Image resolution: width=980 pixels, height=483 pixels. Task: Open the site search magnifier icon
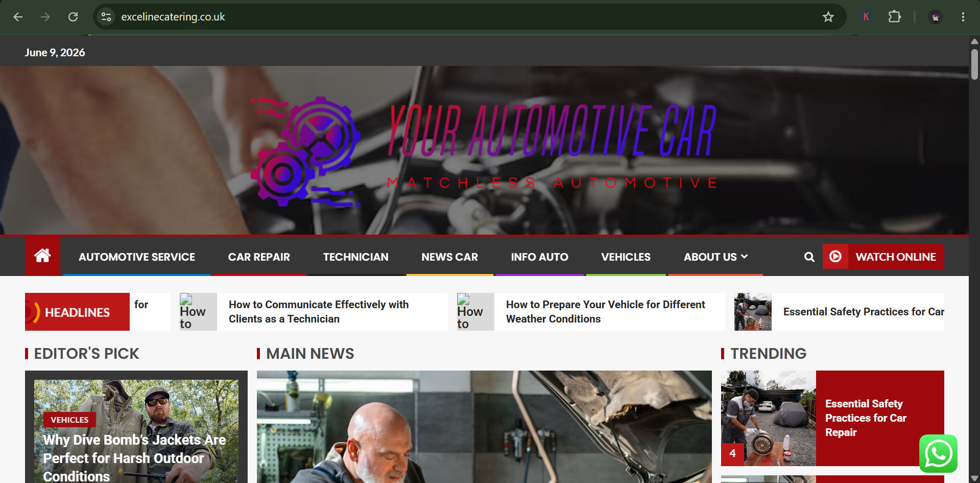809,257
